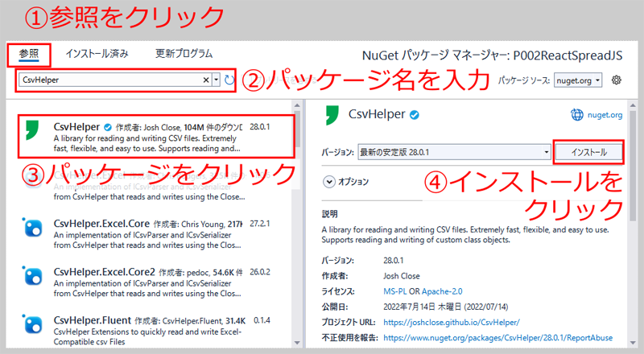Click the CsvHelper.Fluent package icon
This screenshot has height=354, width=644.
pos(32,324)
